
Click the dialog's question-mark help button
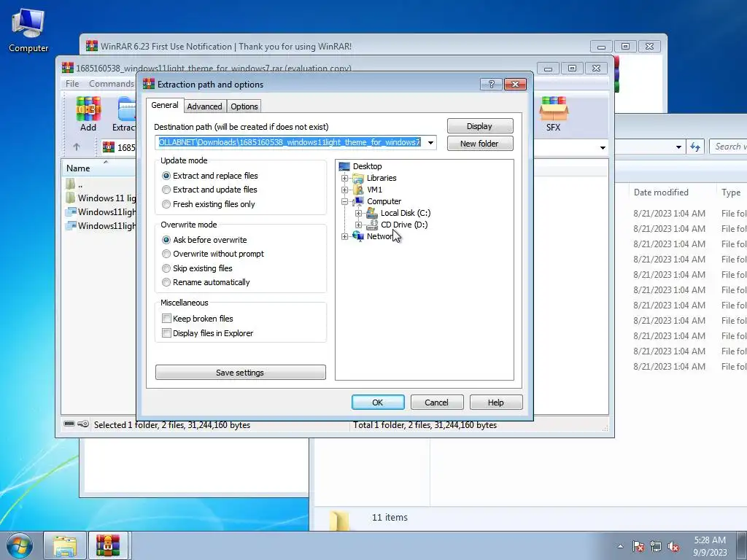pos(491,85)
